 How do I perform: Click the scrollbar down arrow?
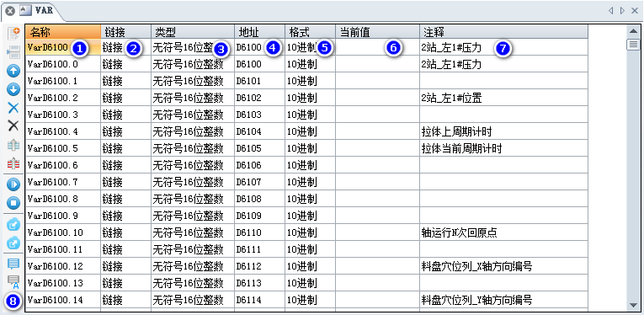point(633,304)
